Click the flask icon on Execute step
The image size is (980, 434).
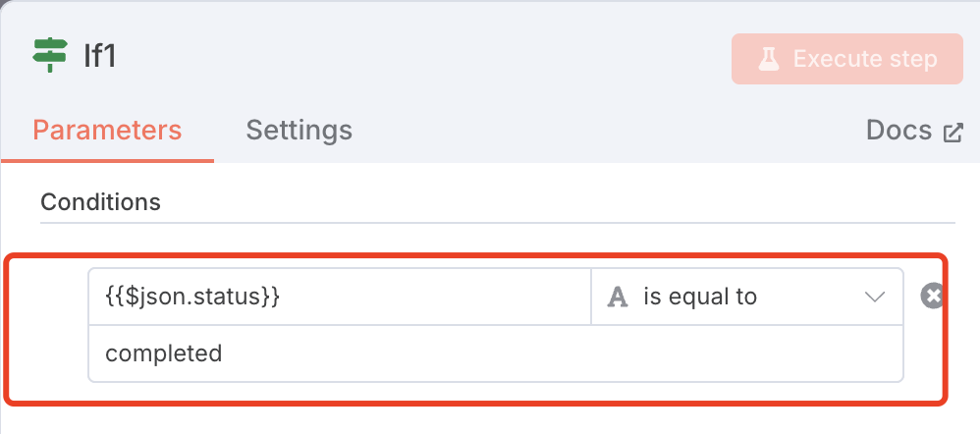(x=769, y=59)
